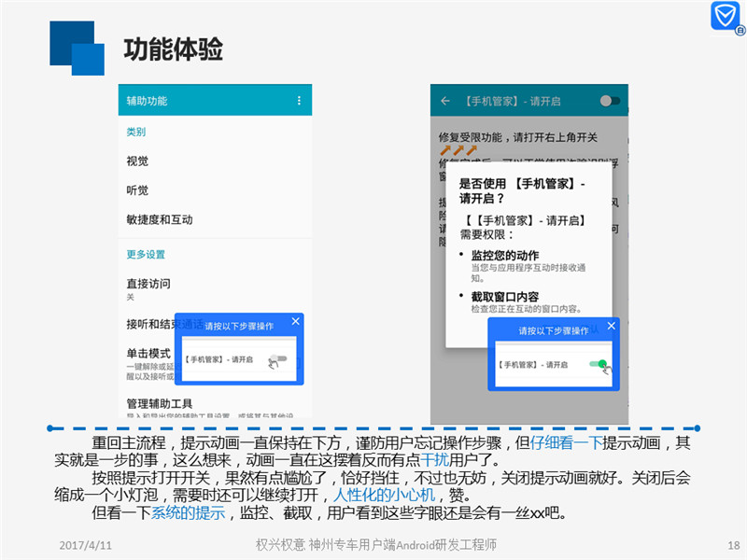Select the 视觉 category

click(x=137, y=161)
